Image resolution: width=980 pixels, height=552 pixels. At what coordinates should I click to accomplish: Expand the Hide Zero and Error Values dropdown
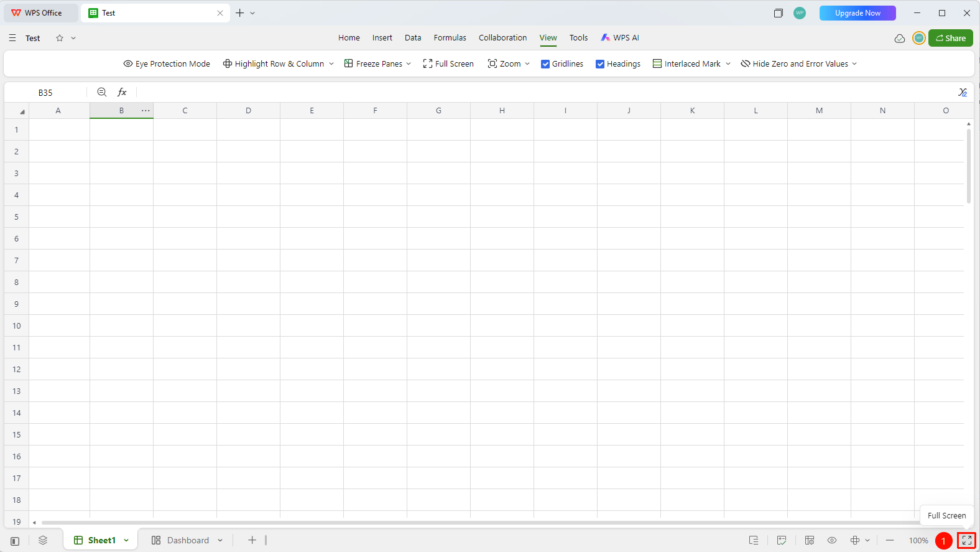854,63
